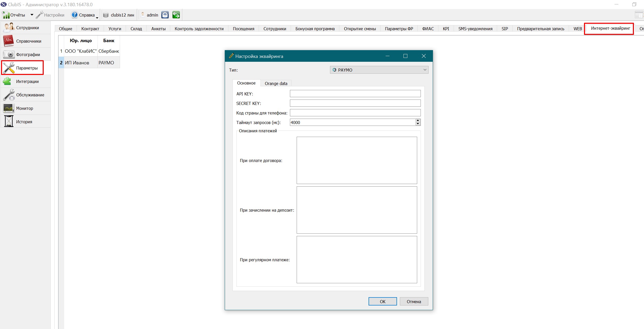Open the Интеграции sidebar section
This screenshot has height=329, width=644.
[x=26, y=81]
